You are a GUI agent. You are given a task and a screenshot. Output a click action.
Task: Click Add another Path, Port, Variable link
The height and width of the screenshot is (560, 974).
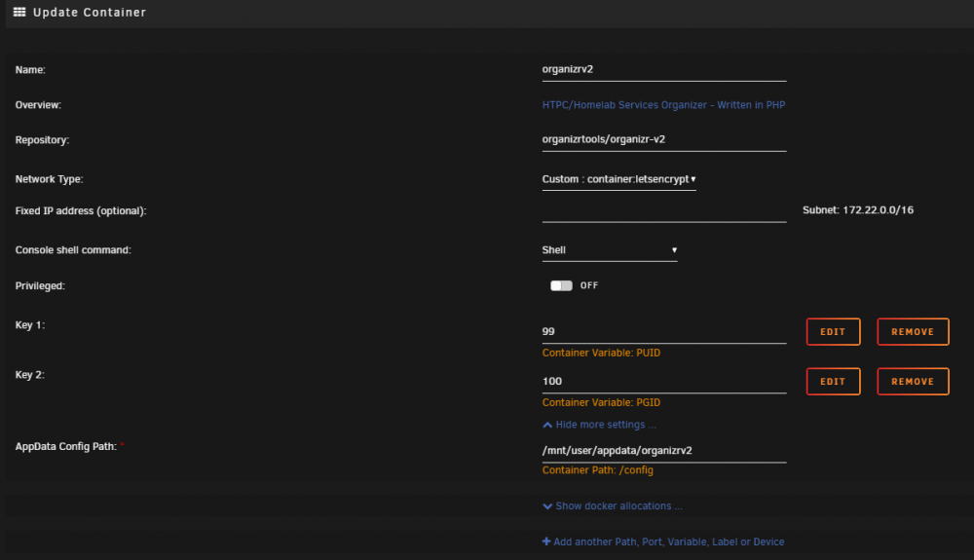tap(662, 542)
